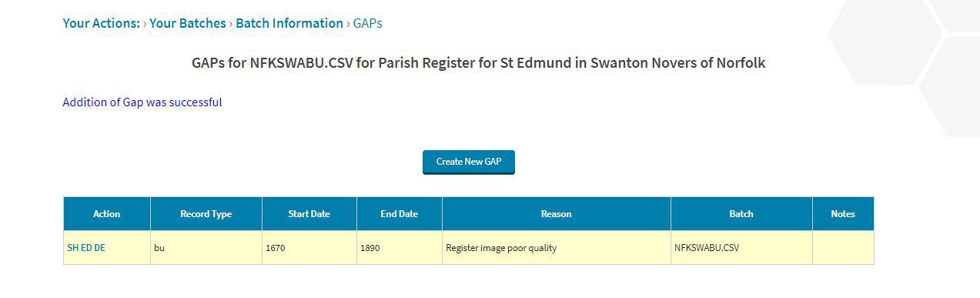Open the ED action link
The width and height of the screenshot is (980, 298).
pyautogui.click(x=86, y=248)
